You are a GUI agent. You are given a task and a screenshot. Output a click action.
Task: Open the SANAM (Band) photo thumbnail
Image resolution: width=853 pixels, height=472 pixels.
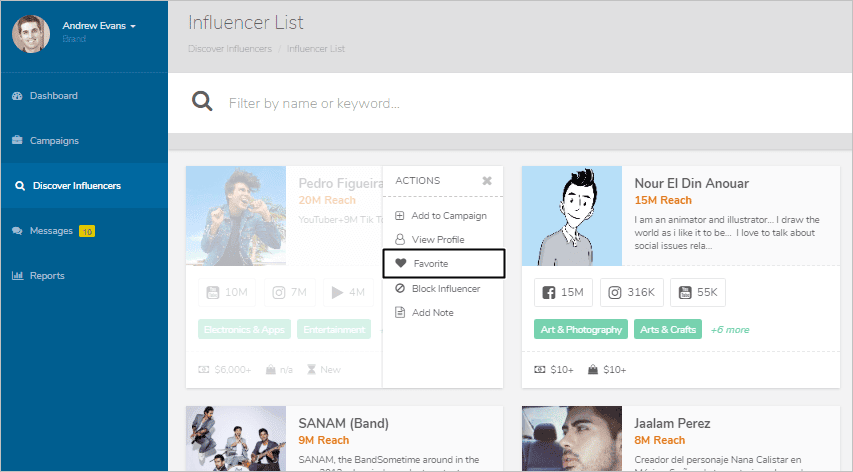point(236,438)
